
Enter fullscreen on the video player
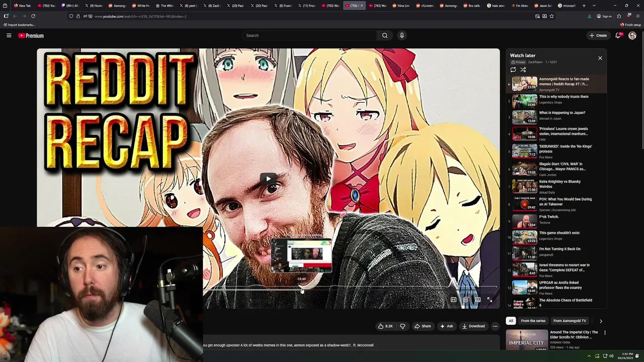[490, 300]
